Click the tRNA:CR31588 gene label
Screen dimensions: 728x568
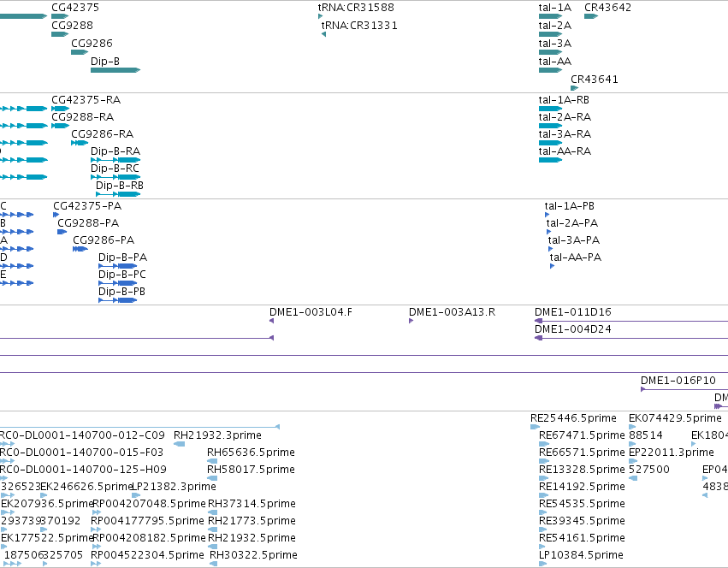356,8
